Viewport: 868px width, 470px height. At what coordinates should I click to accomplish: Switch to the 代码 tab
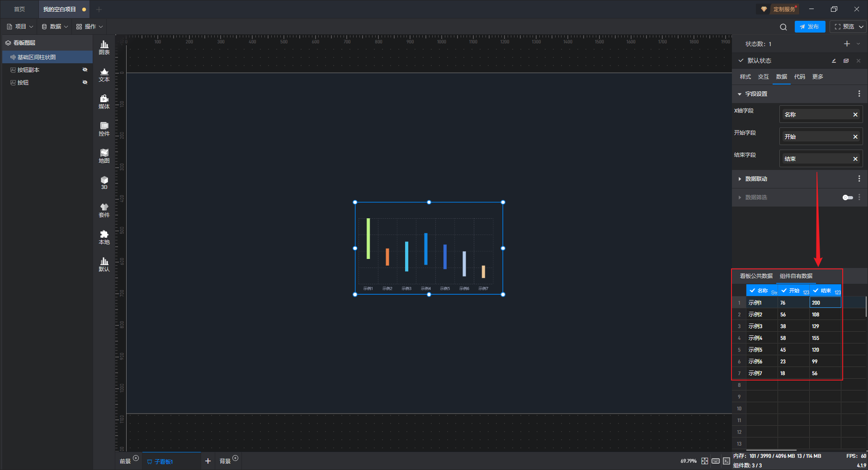click(799, 77)
